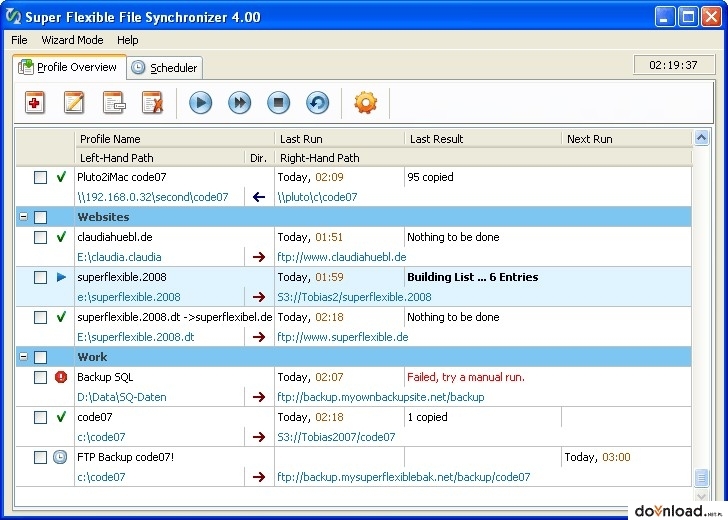Click the blue restore circular arrow icon
Viewport: 728px width, 520px height.
pos(318,103)
